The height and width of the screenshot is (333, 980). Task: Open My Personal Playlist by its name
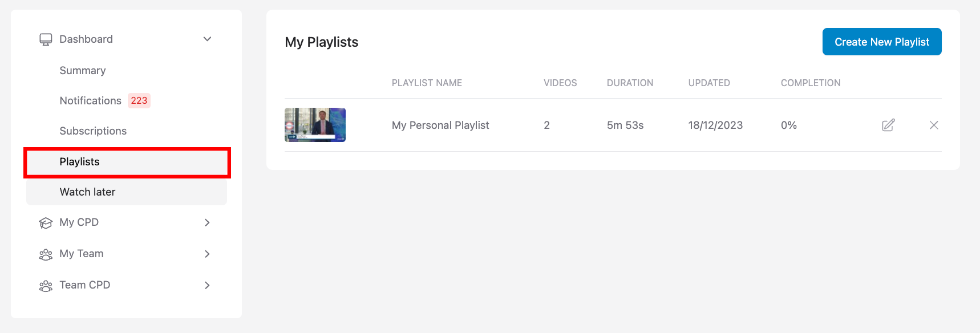440,125
